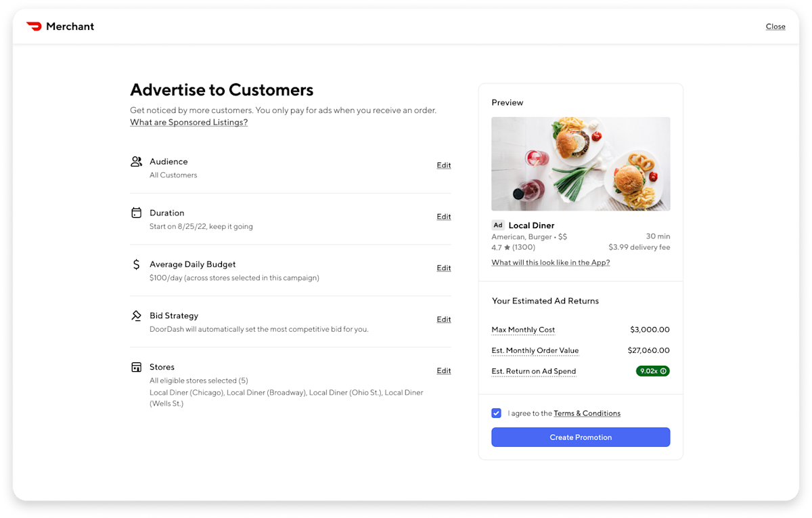812x518 pixels.
Task: Click Max Monthly Cost for details
Action: 522,329
